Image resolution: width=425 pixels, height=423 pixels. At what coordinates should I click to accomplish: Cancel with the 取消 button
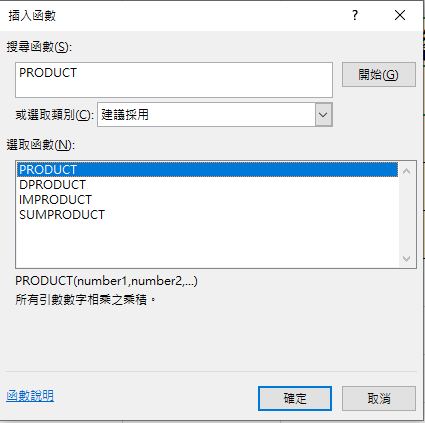[379, 399]
